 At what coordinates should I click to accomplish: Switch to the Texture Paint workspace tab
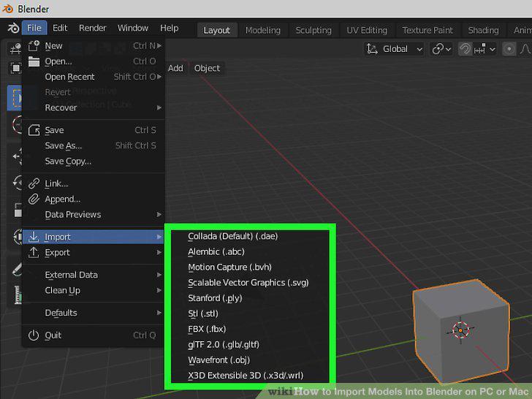pos(427,30)
